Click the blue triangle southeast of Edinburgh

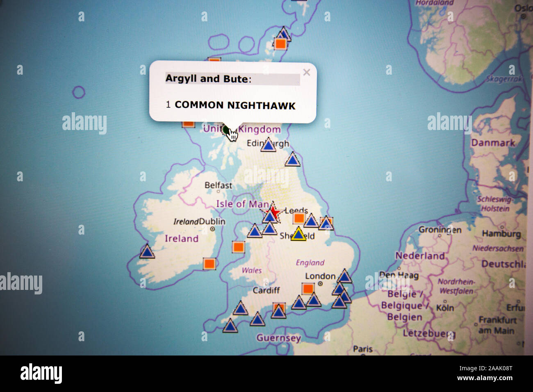(292, 159)
